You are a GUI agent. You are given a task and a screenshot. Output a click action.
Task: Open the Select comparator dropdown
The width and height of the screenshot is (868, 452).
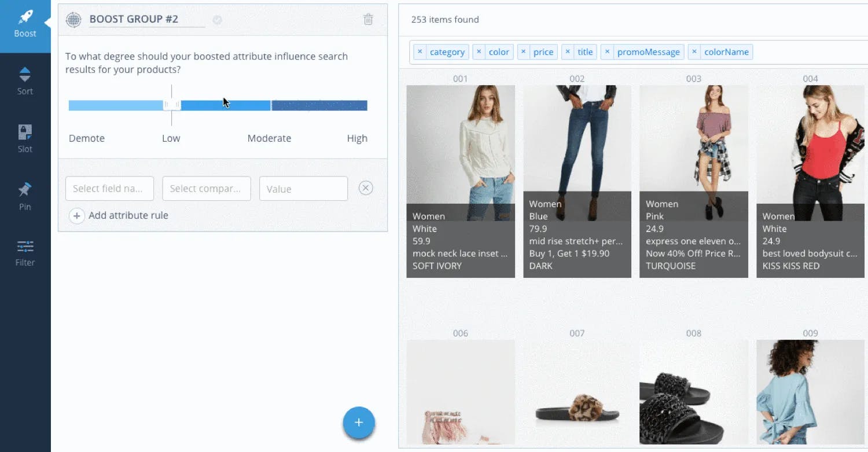207,189
